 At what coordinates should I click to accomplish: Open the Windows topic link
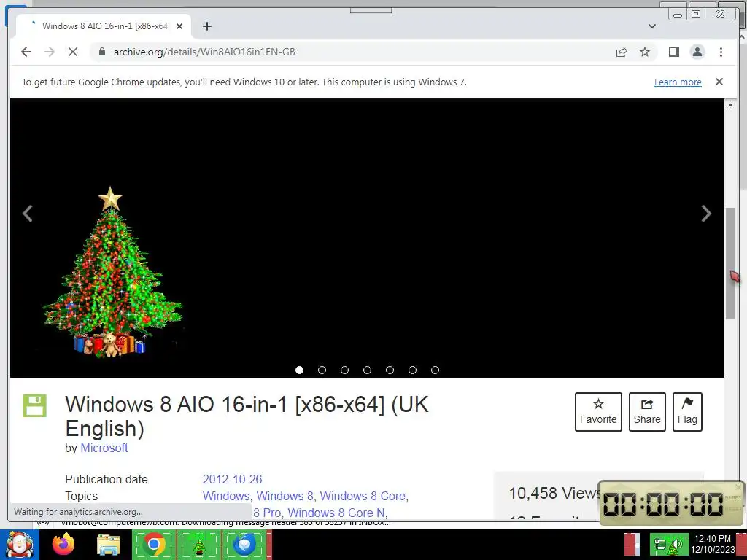pyautogui.click(x=226, y=496)
